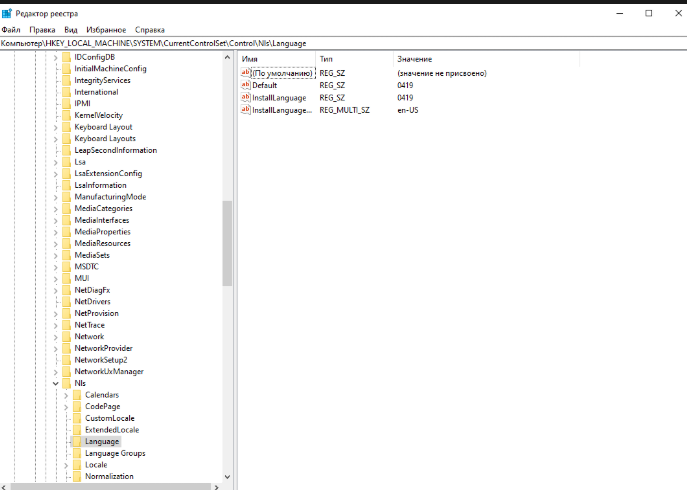Select the NetDiagFx key
The width and height of the screenshot is (687, 490).
(92, 290)
